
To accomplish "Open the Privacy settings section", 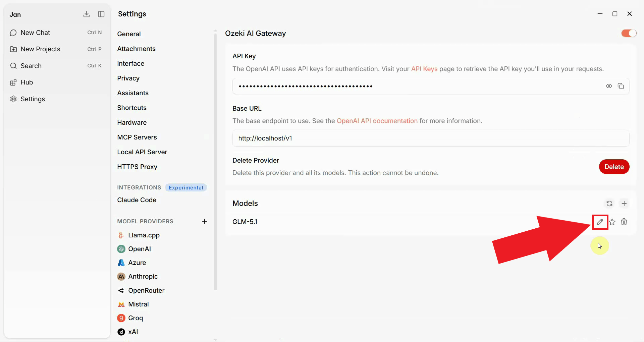I will pyautogui.click(x=128, y=78).
